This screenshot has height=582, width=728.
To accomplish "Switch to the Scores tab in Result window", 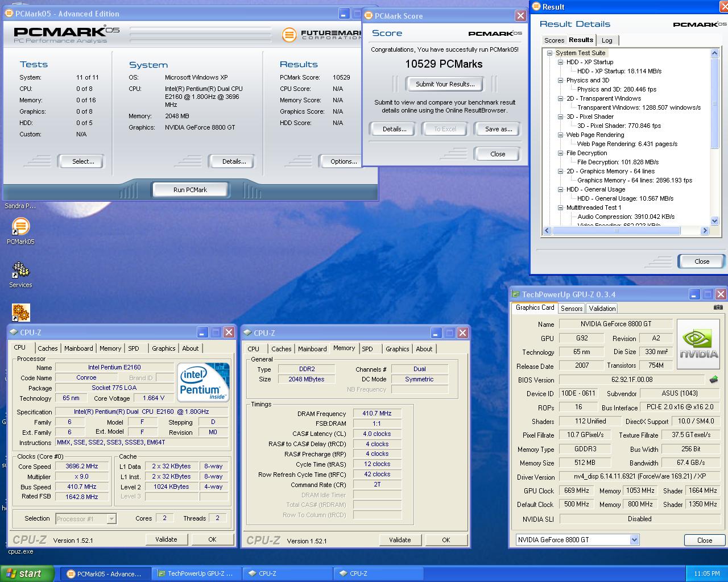I will click(x=554, y=40).
